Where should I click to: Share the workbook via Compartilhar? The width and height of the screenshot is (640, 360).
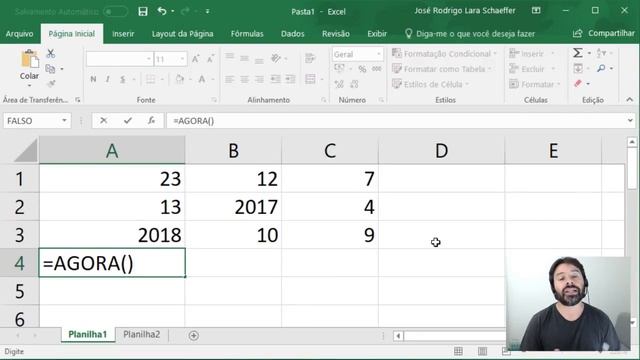click(604, 33)
